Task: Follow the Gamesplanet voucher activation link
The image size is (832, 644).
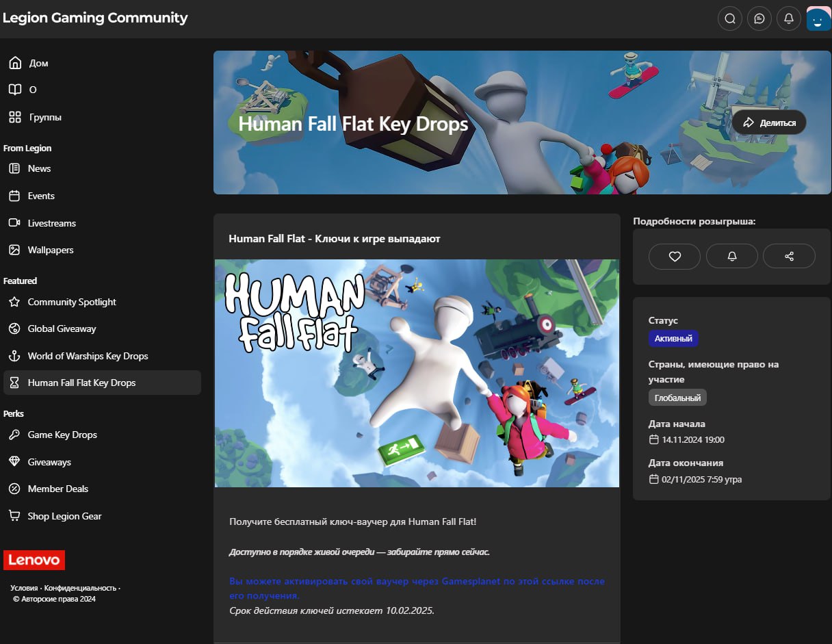Action: pos(417,582)
